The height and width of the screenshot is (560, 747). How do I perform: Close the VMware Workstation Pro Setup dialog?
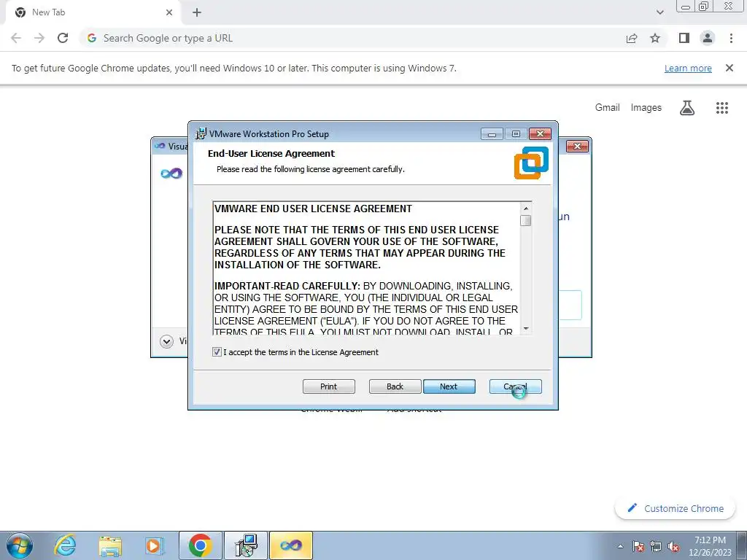click(540, 134)
